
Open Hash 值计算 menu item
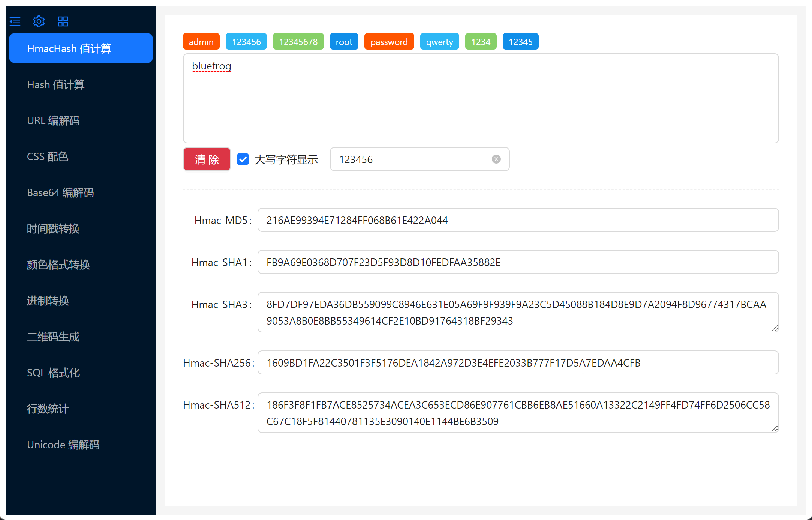[x=56, y=85]
